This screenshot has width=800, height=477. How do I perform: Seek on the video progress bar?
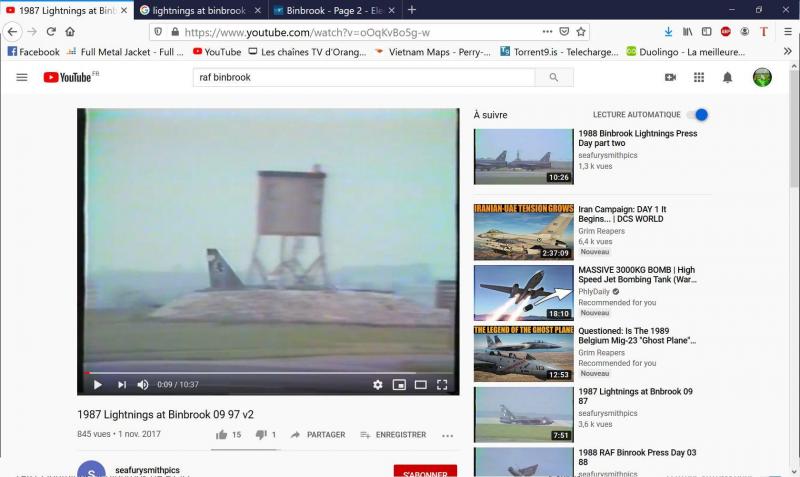[268, 373]
